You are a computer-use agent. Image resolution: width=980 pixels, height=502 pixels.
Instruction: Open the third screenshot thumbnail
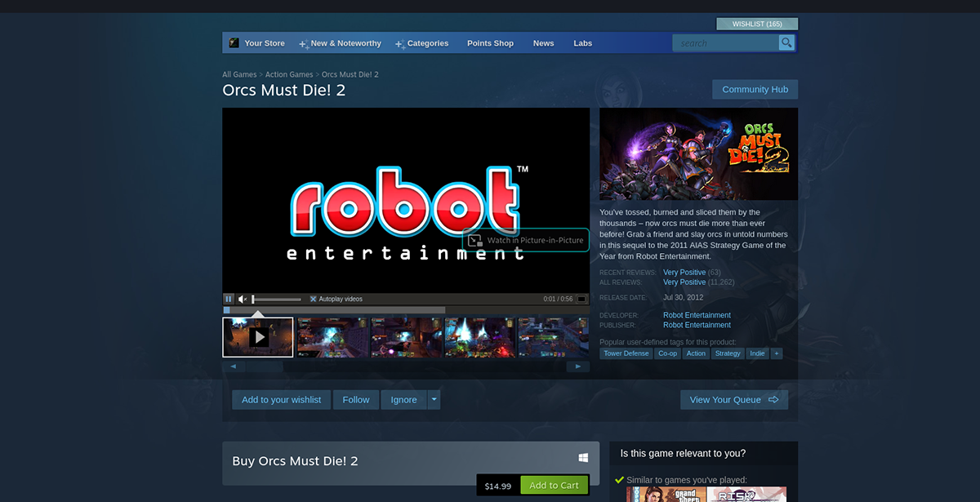(406, 337)
